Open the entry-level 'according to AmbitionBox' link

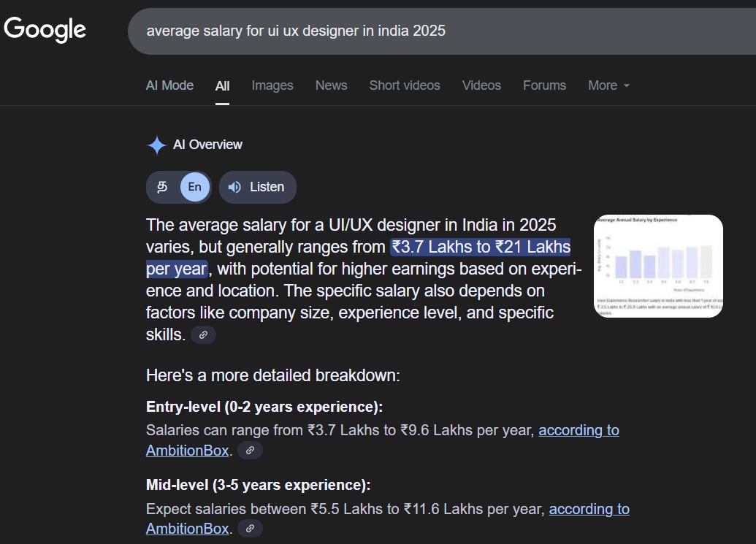(579, 430)
